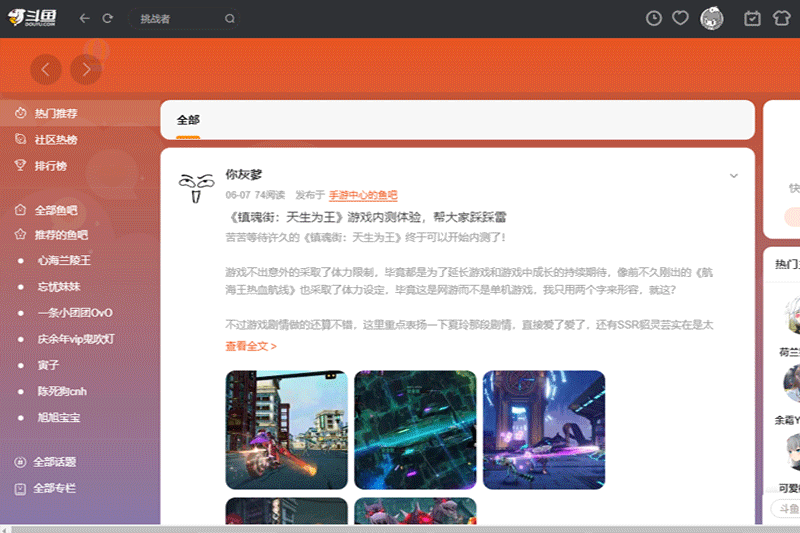
Task: Click the left circular banner arrow
Action: 46,69
